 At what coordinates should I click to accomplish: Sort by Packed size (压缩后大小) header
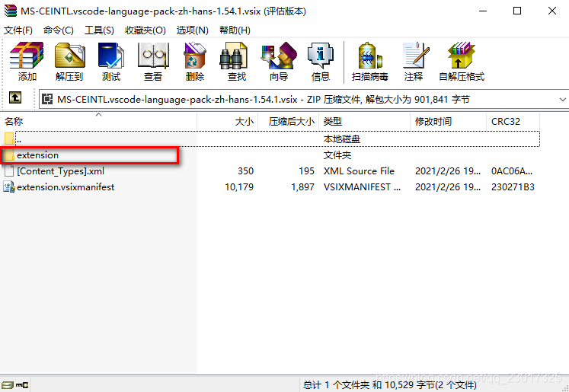(289, 122)
